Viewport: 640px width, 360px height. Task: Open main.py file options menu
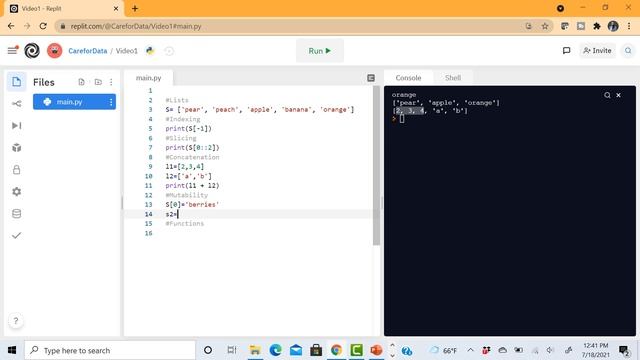coord(111,102)
